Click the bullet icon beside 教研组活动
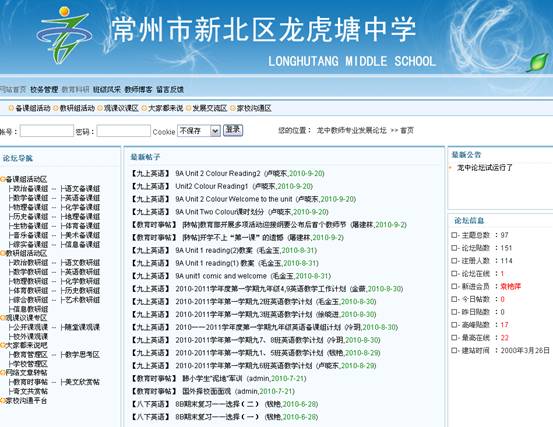 point(56,108)
